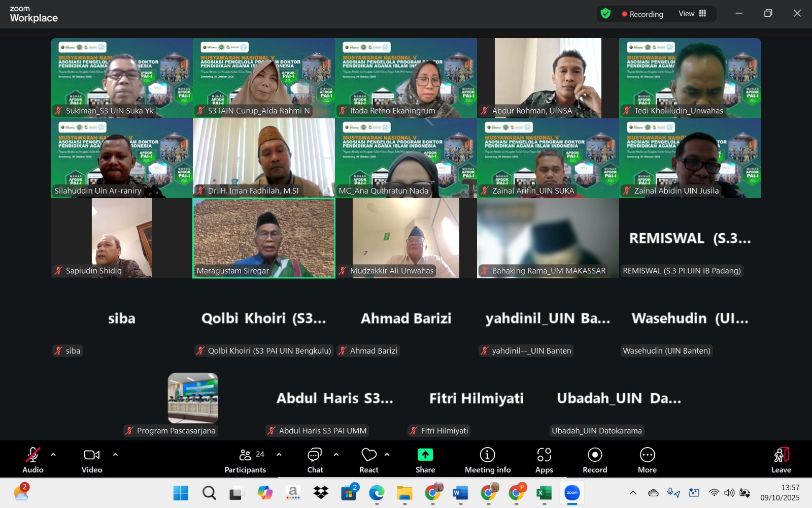Expand the arrow next to Participants
The image size is (812, 508).
pos(279,455)
